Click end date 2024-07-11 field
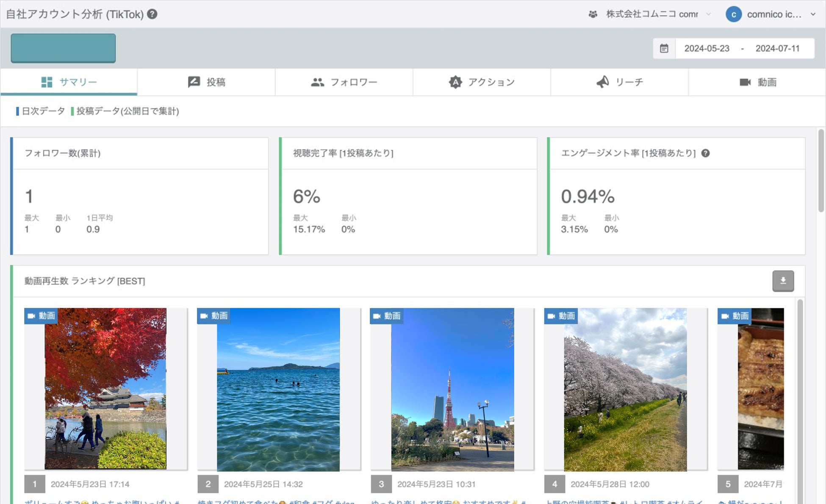This screenshot has width=826, height=504. click(x=777, y=48)
